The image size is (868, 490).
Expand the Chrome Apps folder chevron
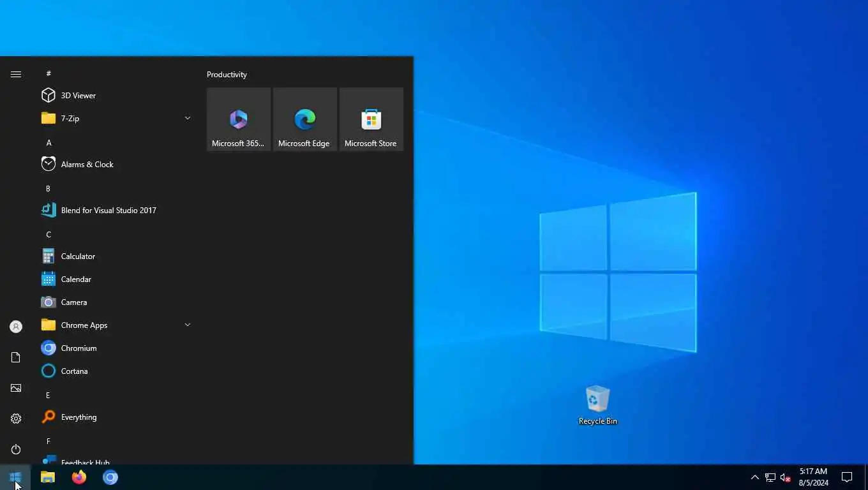188,325
